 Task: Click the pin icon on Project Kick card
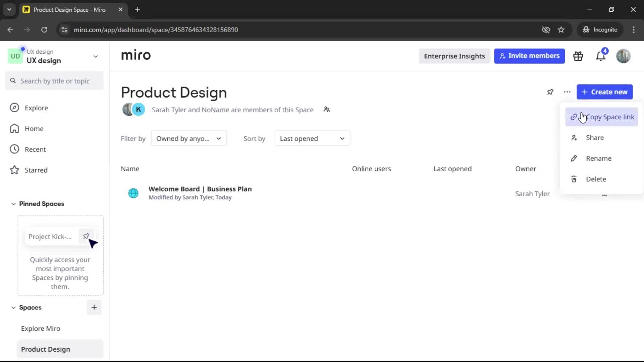86,236
